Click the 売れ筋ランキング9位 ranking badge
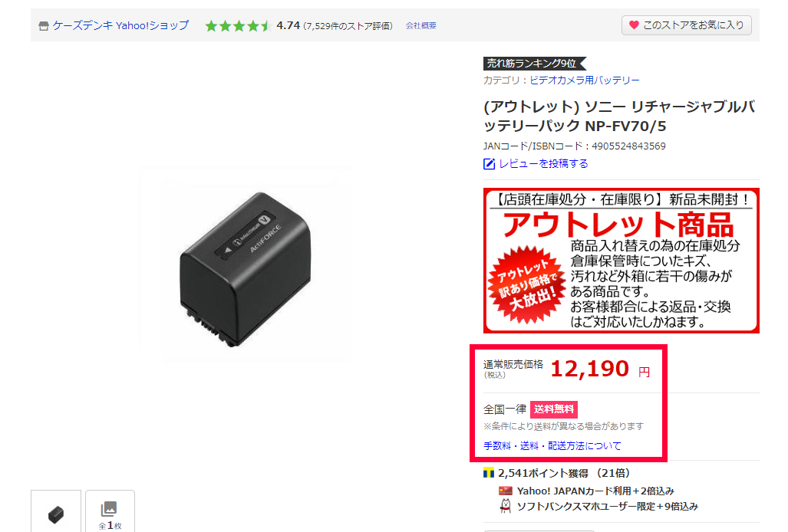This screenshot has height=532, width=788. [x=534, y=63]
